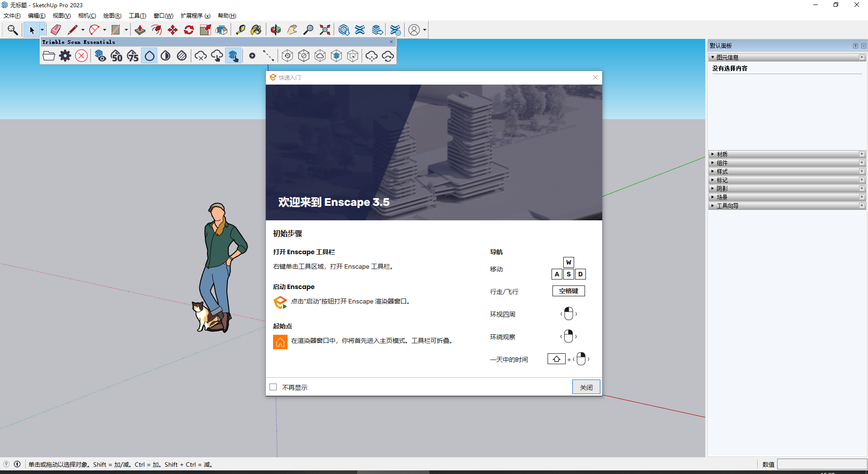Select the Paint Bucket tool
Viewport: 868px width, 474px height.
(256, 30)
